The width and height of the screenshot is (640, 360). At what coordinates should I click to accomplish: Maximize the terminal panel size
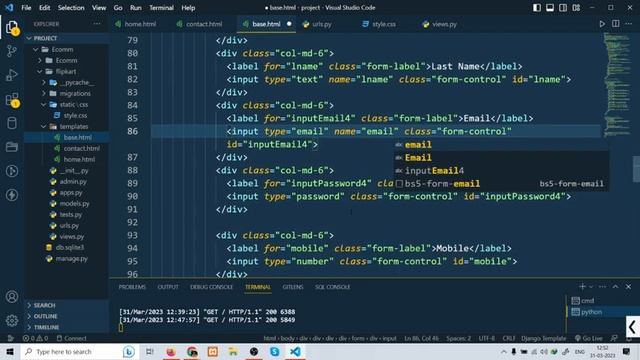616,287
